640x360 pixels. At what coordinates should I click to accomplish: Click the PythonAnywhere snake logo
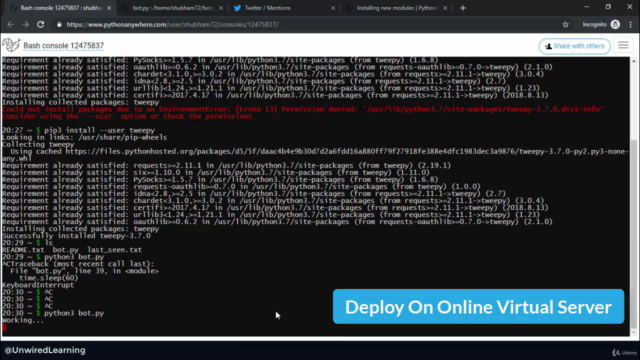tap(11, 45)
